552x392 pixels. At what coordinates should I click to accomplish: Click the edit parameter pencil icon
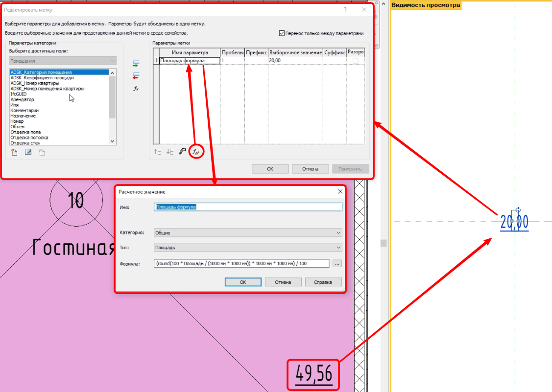[x=28, y=152]
